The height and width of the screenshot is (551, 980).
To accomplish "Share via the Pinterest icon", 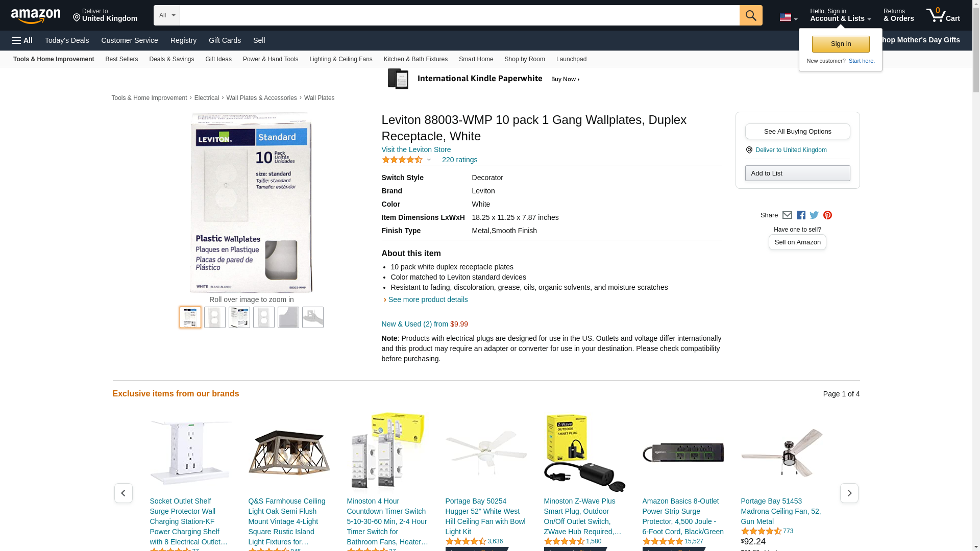I will (827, 215).
